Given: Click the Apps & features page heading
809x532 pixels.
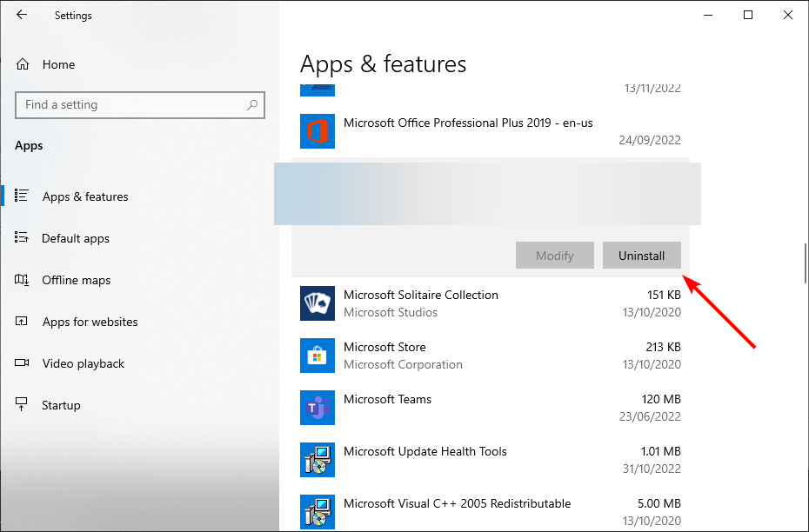Looking at the screenshot, I should 383,64.
